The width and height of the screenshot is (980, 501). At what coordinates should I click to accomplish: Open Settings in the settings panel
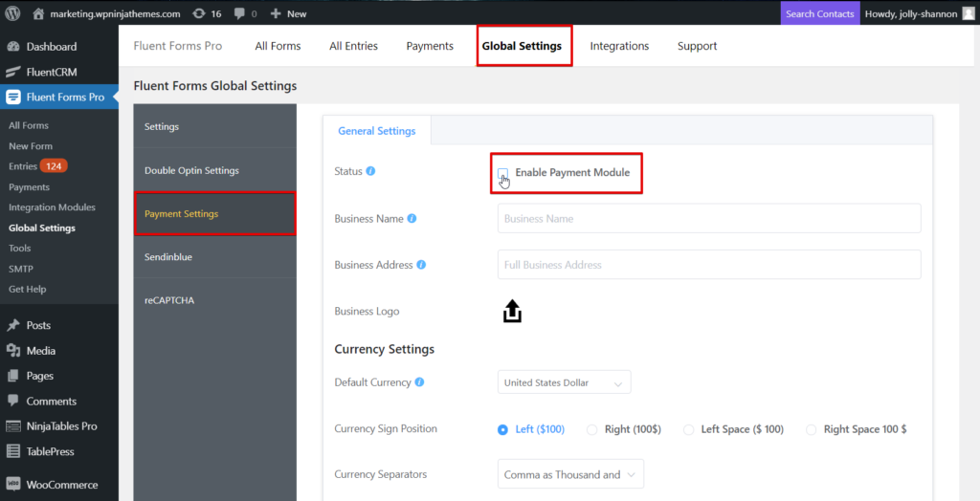pyautogui.click(x=215, y=127)
